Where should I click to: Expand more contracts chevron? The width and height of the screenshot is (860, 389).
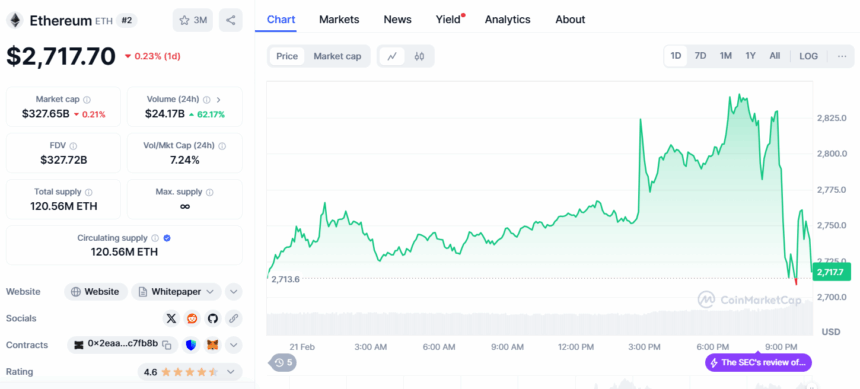pyautogui.click(x=234, y=345)
